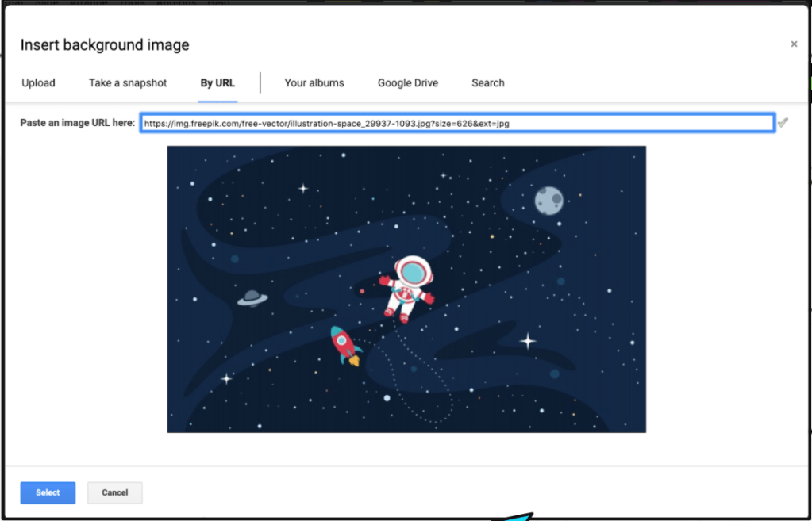Click the flying saucer in the preview
812x521 pixels.
[252, 297]
